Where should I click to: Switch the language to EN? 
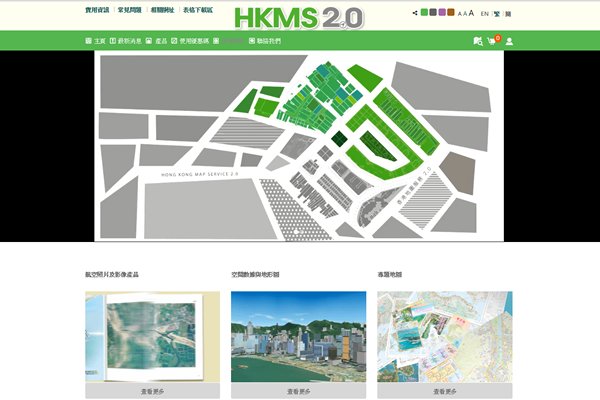pos(484,14)
